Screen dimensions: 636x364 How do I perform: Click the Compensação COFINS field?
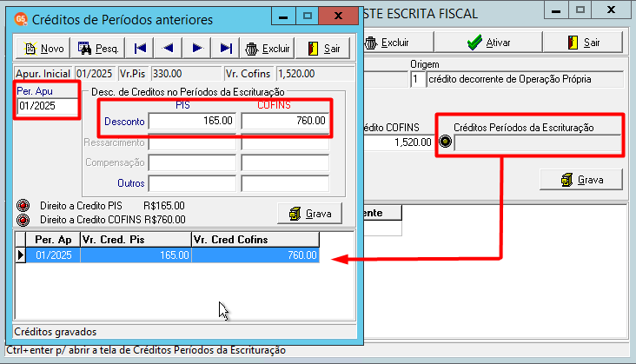(285, 162)
